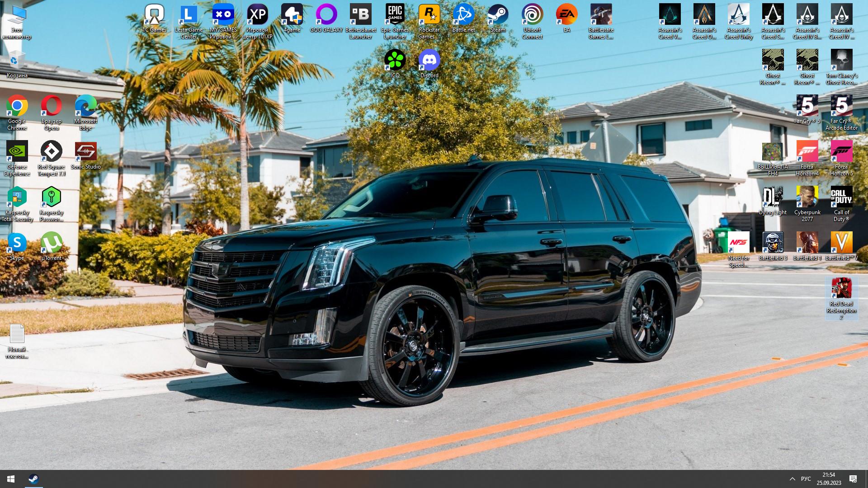Select the Recycle Bin (Корзина) icon
This screenshot has height=488, width=868.
(17, 61)
